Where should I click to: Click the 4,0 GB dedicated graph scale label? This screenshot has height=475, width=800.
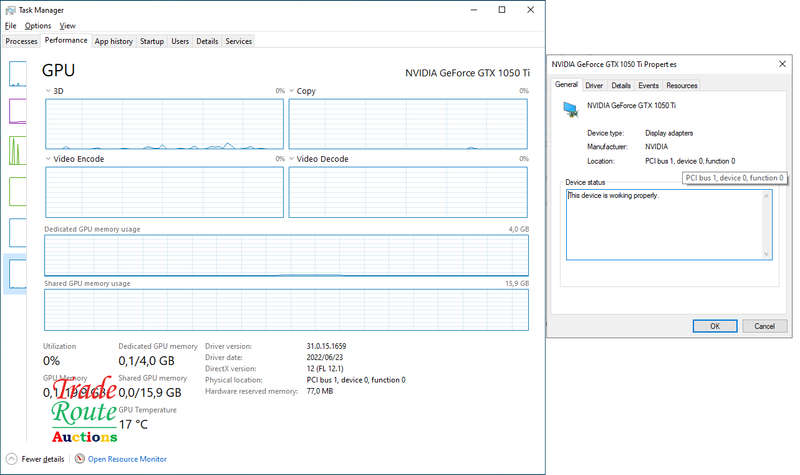[518, 229]
